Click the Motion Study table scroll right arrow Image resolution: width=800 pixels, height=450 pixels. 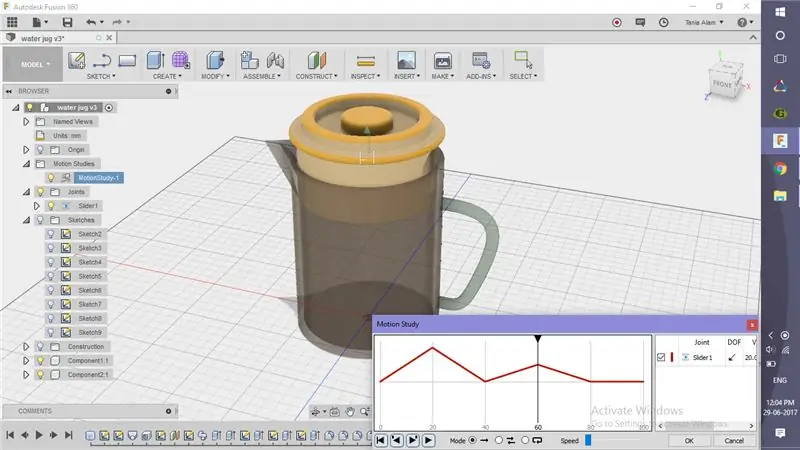point(751,426)
